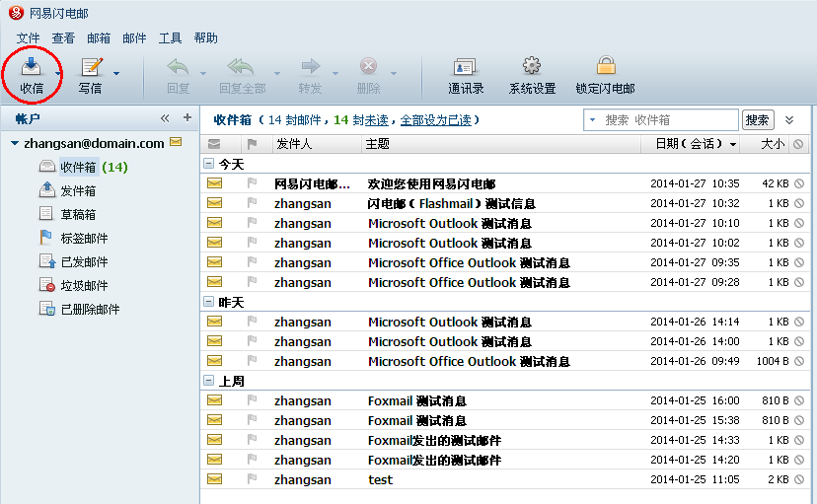817x504 pixels.
Task: Open the search scope dropdown arrow
Action: tap(592, 119)
